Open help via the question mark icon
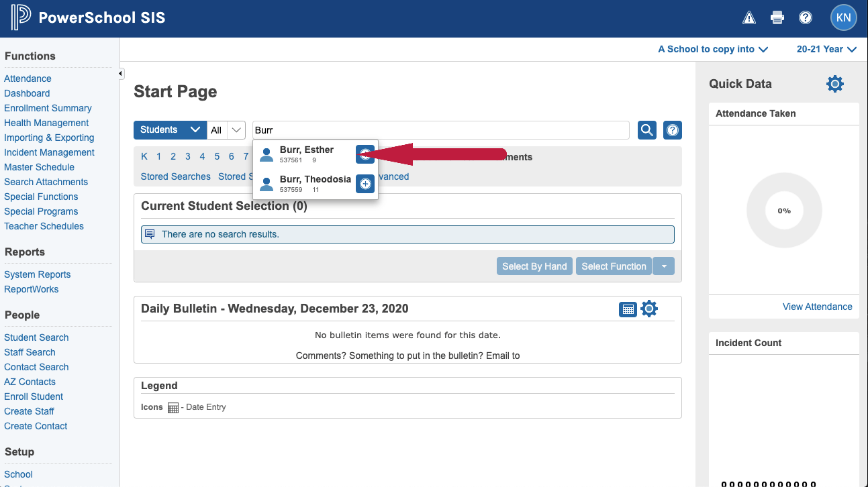The width and height of the screenshot is (868, 487). point(806,17)
